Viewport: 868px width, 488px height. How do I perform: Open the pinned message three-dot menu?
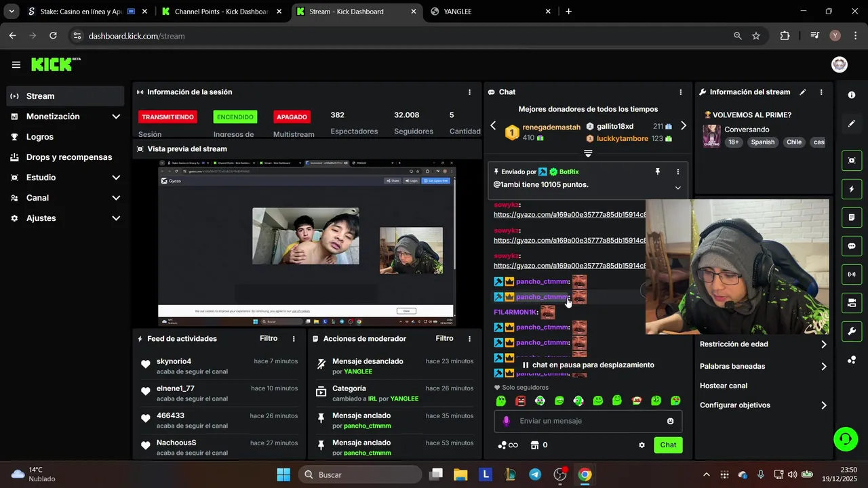point(677,172)
